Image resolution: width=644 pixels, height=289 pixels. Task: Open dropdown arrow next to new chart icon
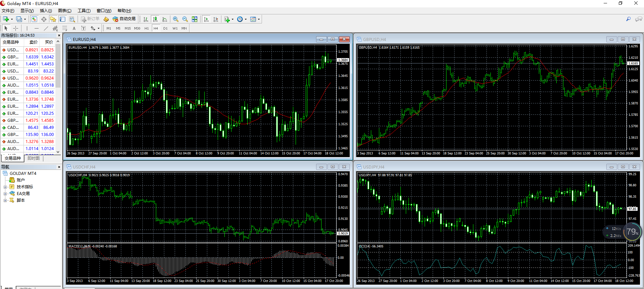coord(12,19)
